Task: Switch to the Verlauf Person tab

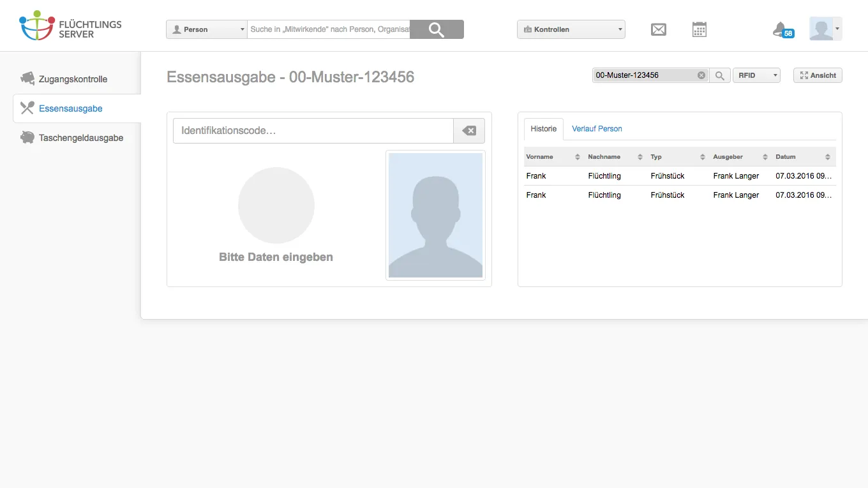Action: [597, 129]
